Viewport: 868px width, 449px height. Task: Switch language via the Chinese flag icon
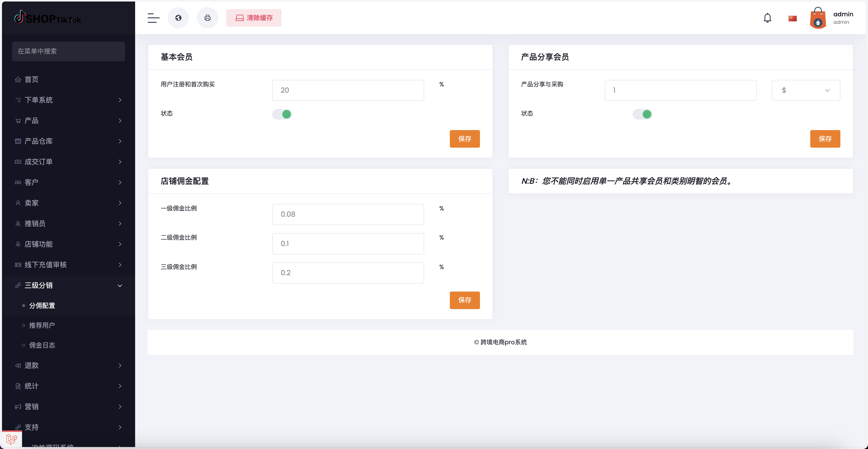(792, 18)
